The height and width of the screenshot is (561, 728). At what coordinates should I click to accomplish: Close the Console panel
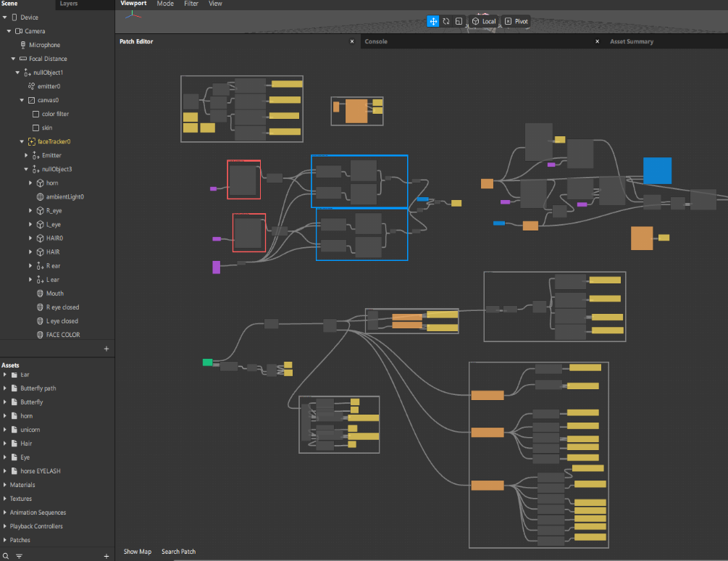coord(598,41)
